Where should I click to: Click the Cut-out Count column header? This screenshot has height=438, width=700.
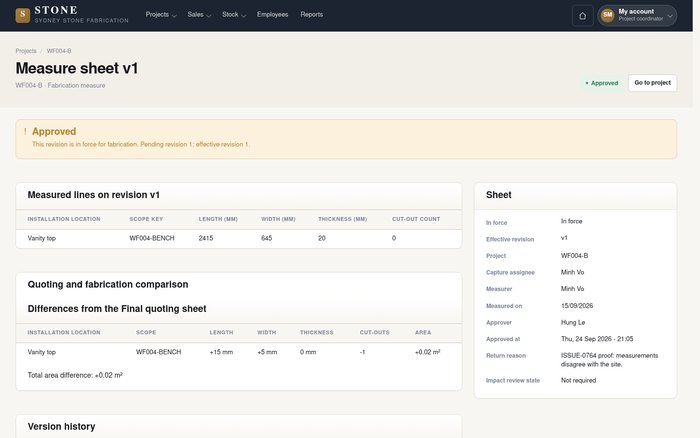point(416,219)
